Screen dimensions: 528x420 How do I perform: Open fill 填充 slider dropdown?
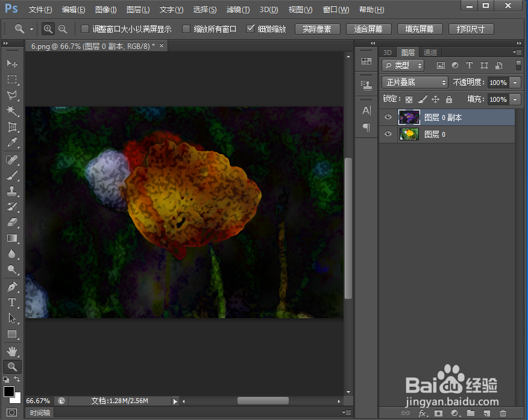coord(515,99)
